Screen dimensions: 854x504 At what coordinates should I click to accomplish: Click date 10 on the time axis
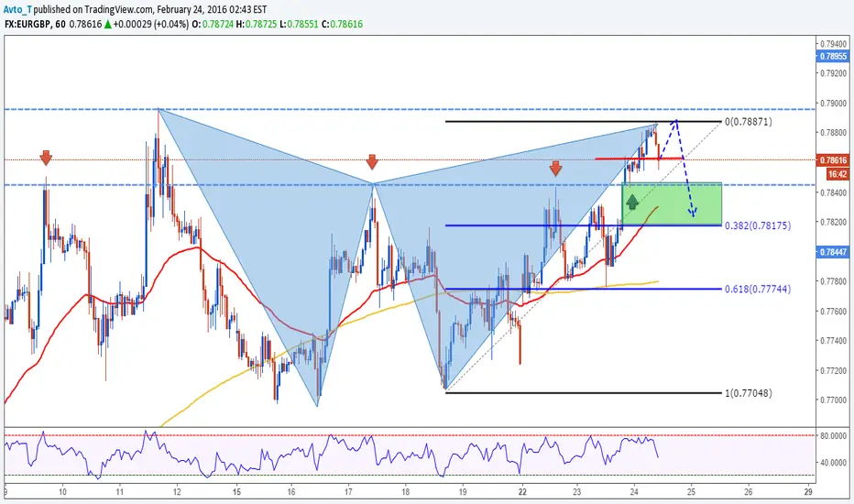[62, 491]
